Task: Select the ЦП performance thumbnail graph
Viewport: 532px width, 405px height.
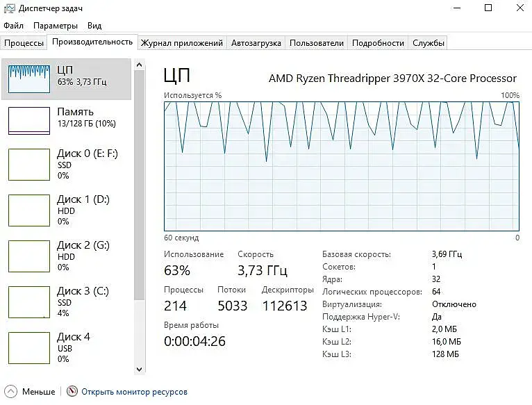Action: pos(29,78)
